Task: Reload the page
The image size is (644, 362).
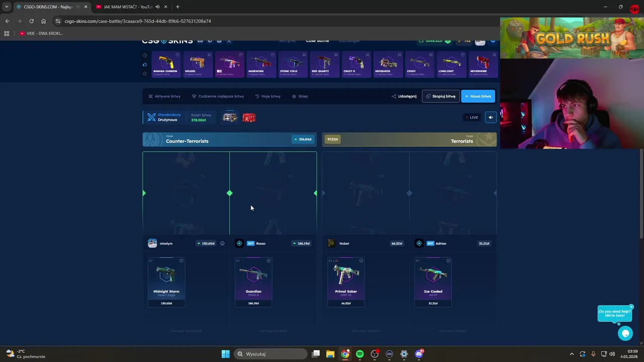Action: (31, 21)
